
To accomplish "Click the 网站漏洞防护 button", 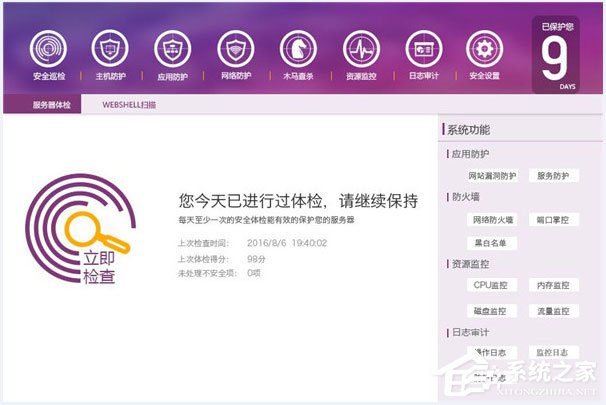I will pyautogui.click(x=492, y=176).
